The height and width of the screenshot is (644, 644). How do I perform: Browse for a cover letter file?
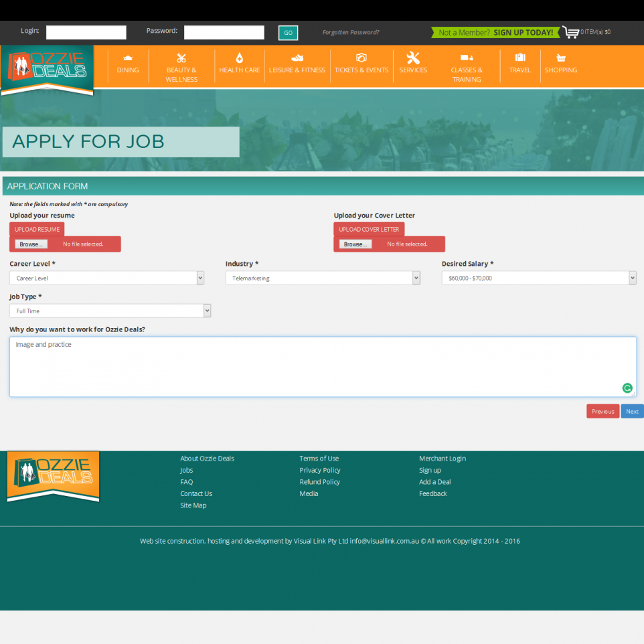point(355,244)
